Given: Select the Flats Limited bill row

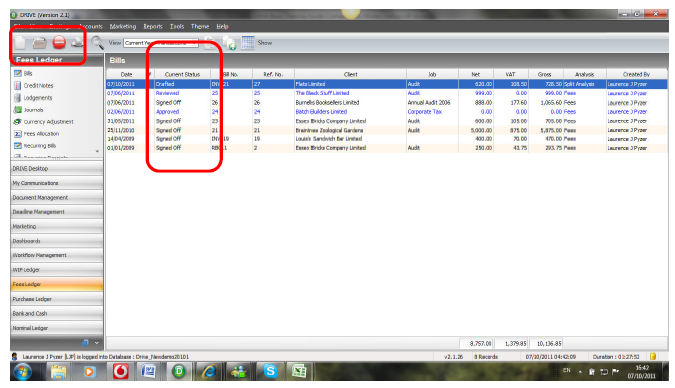Looking at the screenshot, I should 387,84.
